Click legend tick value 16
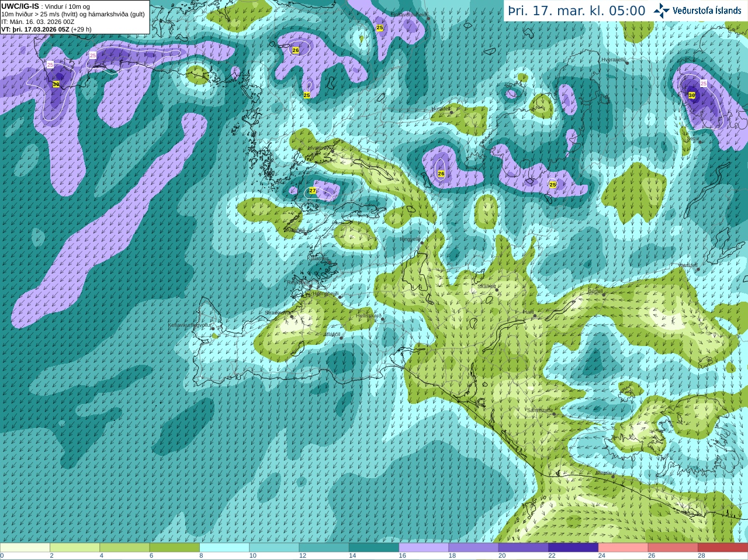This screenshot has width=748, height=560. coord(402,556)
